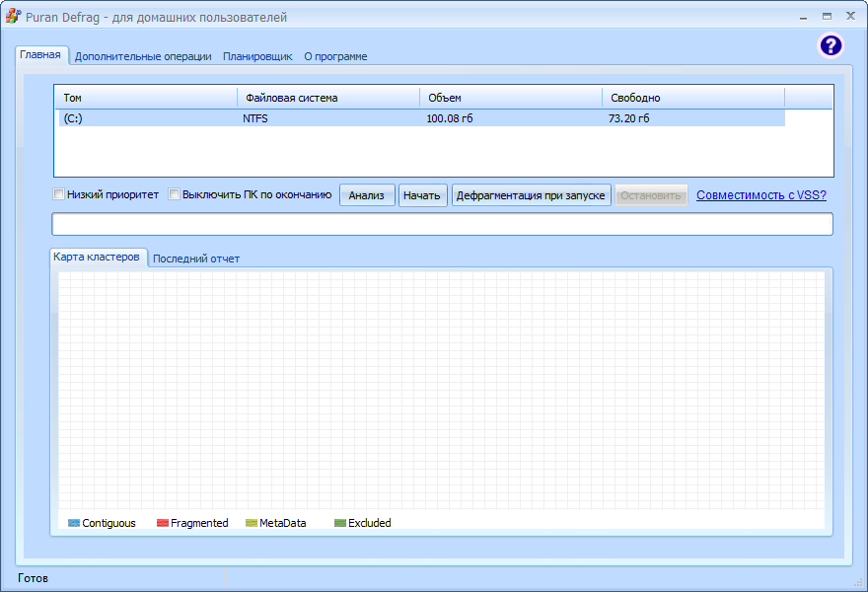Select the (C:) volume row
The image size is (868, 592).
[422, 118]
